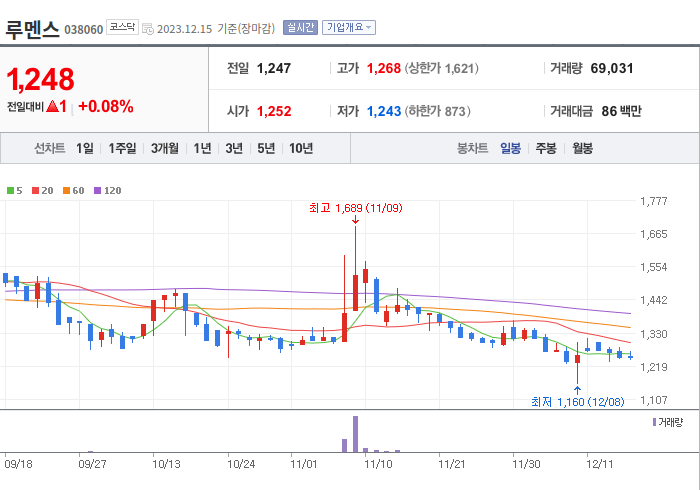Select the 3개월 line chart tab
Screen dimensions: 700x490
pos(165,148)
